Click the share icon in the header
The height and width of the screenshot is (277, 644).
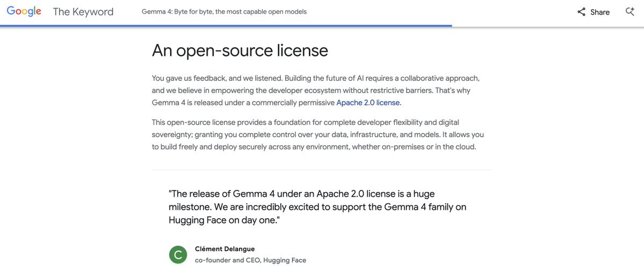click(581, 12)
